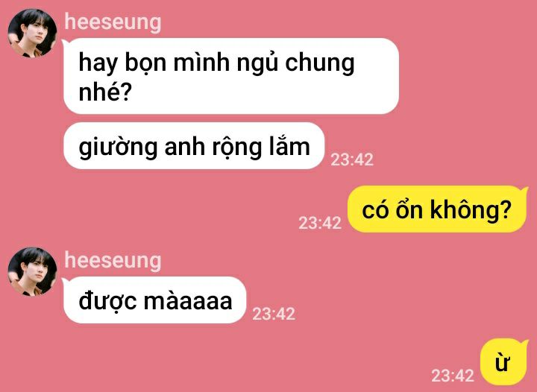Tap the word 'giường' in second bubble
The image size is (537, 392).
pyautogui.click(x=119, y=148)
